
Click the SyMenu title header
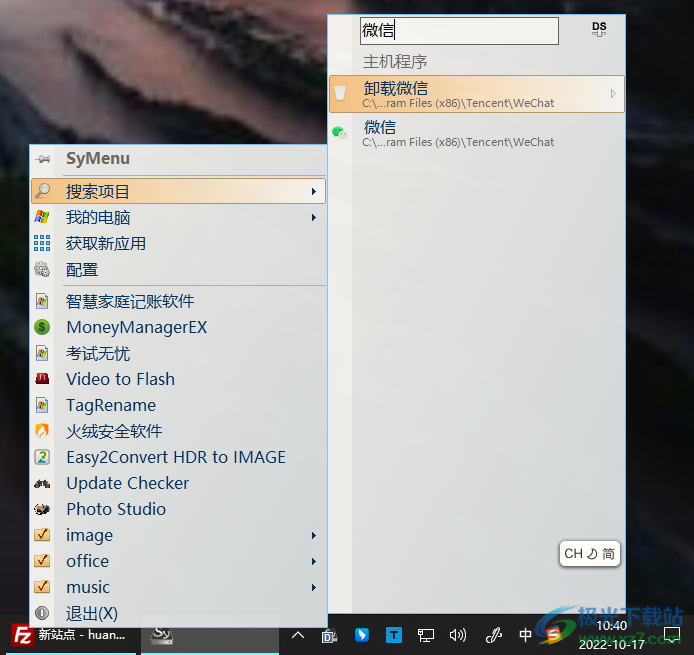(x=98, y=158)
